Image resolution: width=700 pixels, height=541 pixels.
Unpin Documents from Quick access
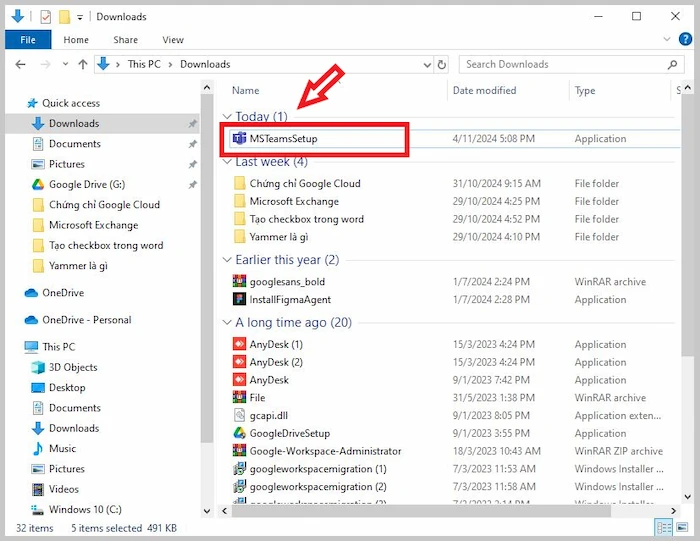pos(192,144)
